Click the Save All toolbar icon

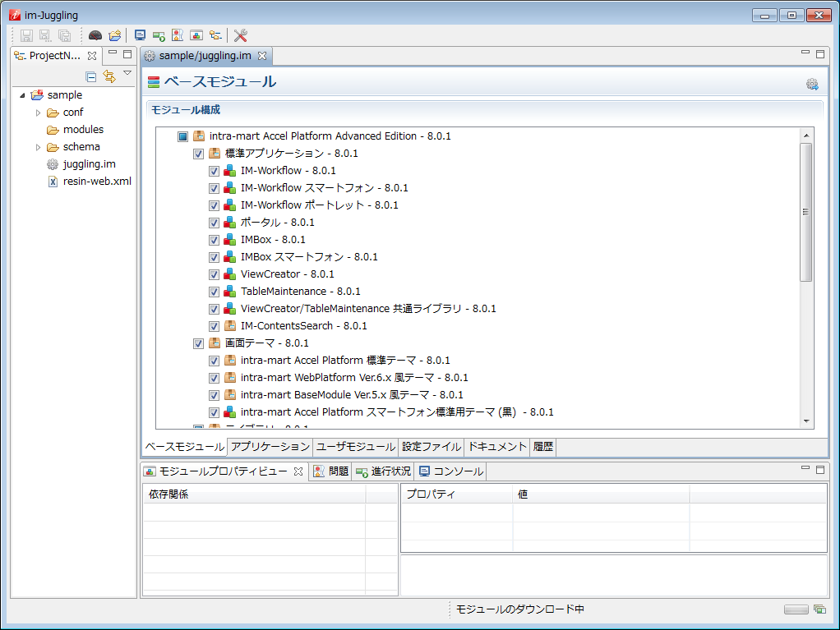click(64, 35)
